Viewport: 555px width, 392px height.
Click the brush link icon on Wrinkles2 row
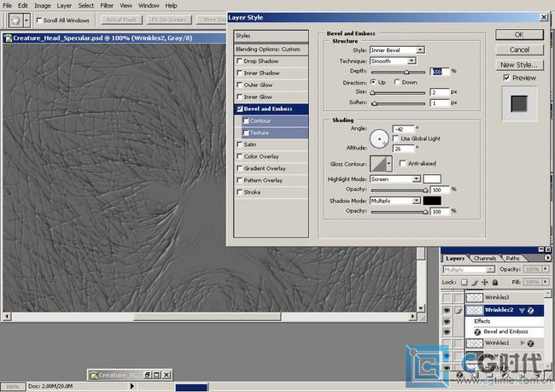(x=459, y=311)
